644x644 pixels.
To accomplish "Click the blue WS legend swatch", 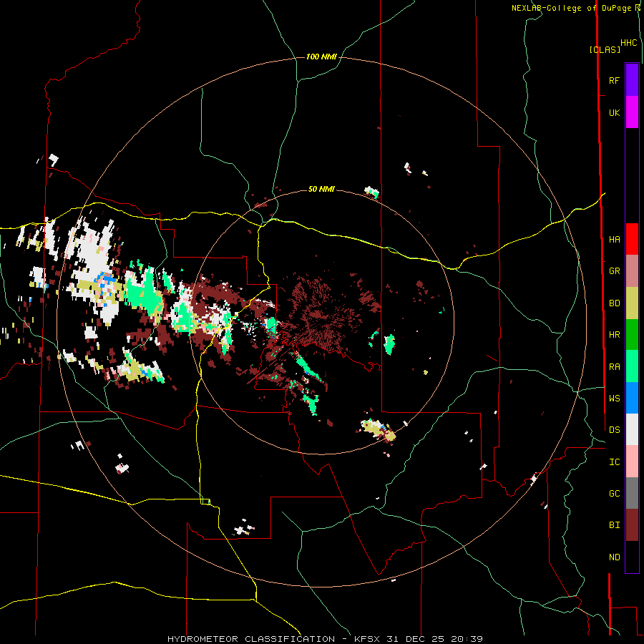I will point(632,398).
